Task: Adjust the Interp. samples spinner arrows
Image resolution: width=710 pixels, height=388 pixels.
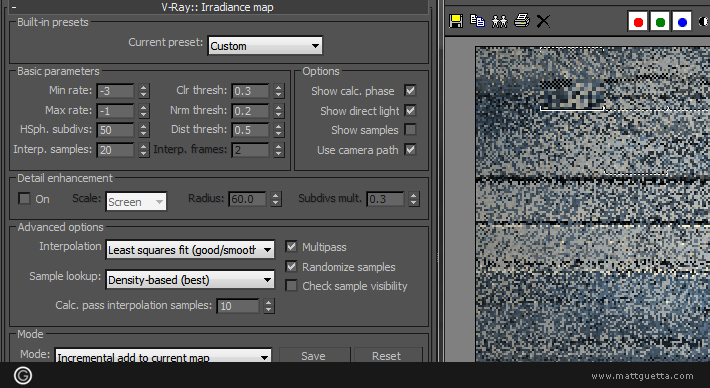Action: (x=144, y=150)
